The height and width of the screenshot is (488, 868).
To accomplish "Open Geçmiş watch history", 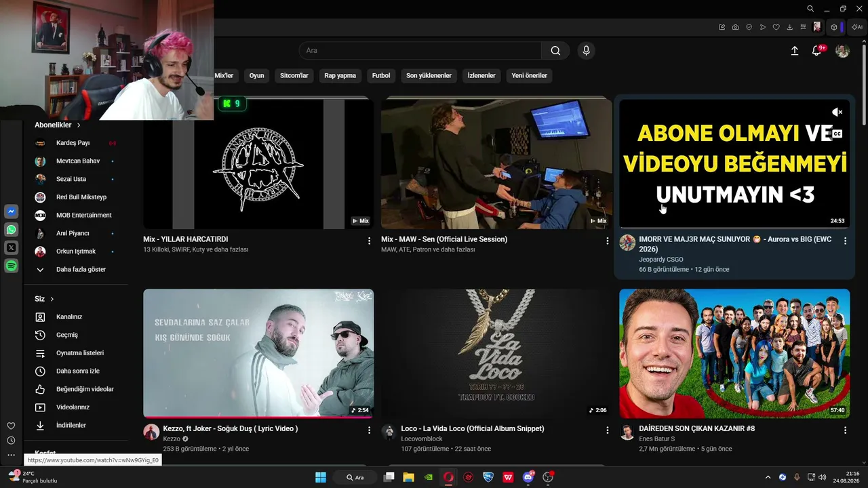I will (75, 335).
